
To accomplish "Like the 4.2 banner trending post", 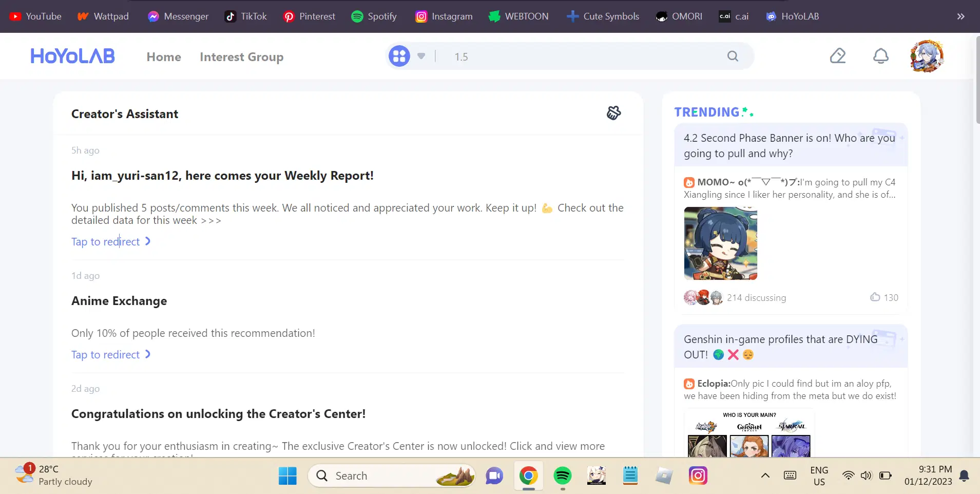I will pyautogui.click(x=875, y=297).
